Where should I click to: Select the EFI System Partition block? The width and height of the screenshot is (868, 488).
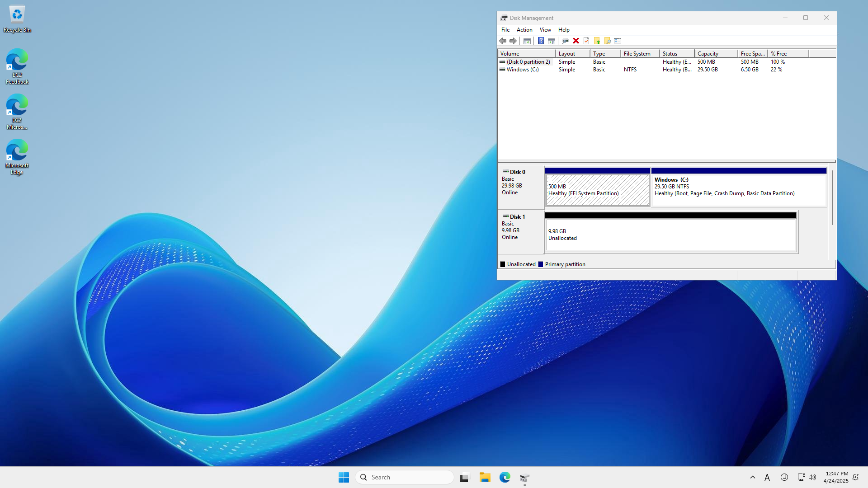pos(597,190)
